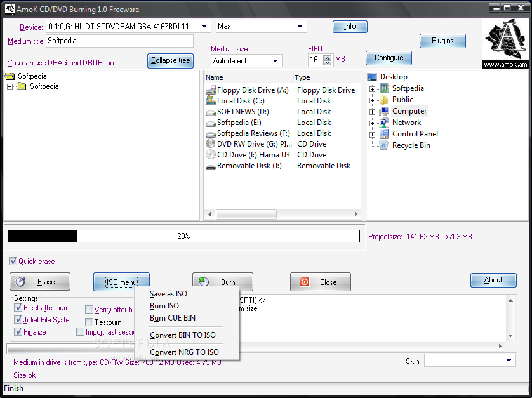Click the Erase button disc icon

coord(21,282)
